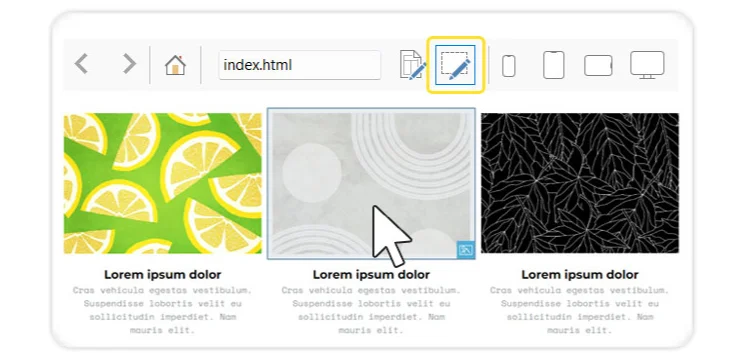Go to the home page icon
This screenshot has width=750, height=360.
[x=175, y=65]
